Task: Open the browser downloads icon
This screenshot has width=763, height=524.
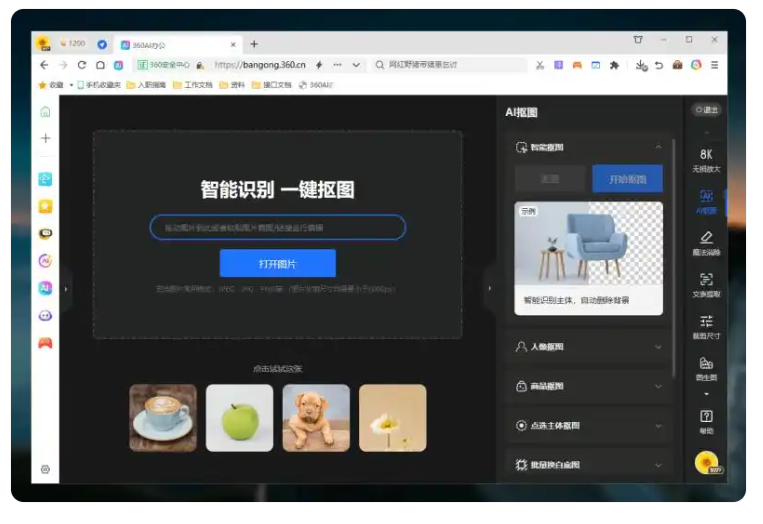Action: point(641,65)
